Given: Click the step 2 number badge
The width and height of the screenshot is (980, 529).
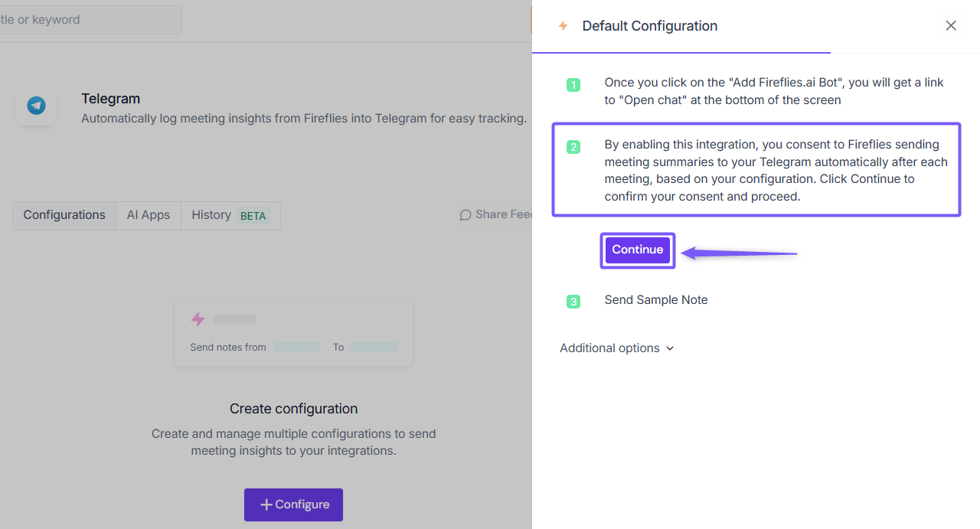Looking at the screenshot, I should tap(573, 147).
